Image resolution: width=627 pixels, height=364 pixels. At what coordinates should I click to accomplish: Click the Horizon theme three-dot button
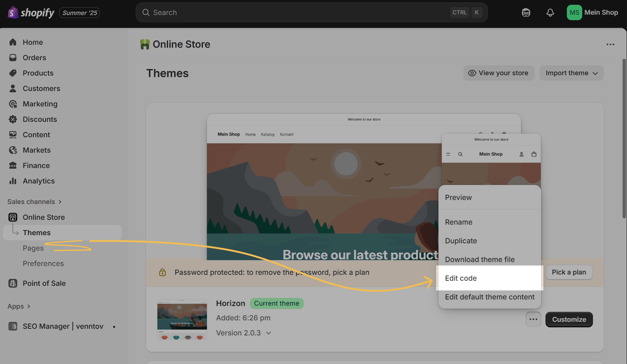pos(533,319)
